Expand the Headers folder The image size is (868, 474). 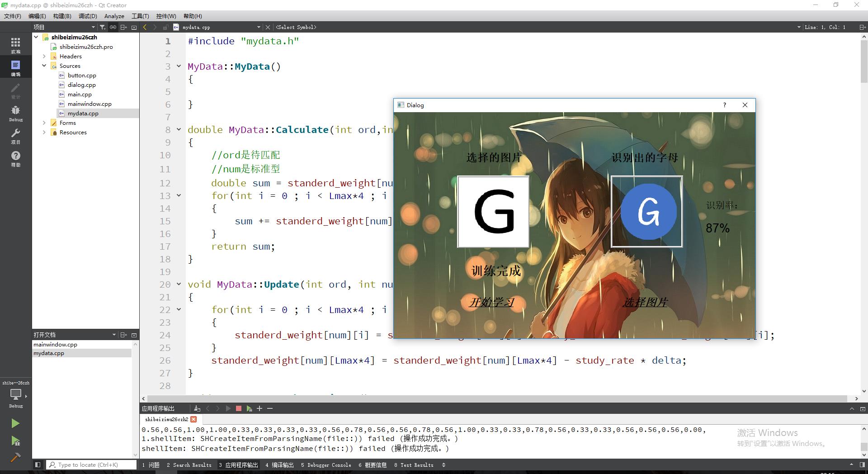(x=44, y=56)
